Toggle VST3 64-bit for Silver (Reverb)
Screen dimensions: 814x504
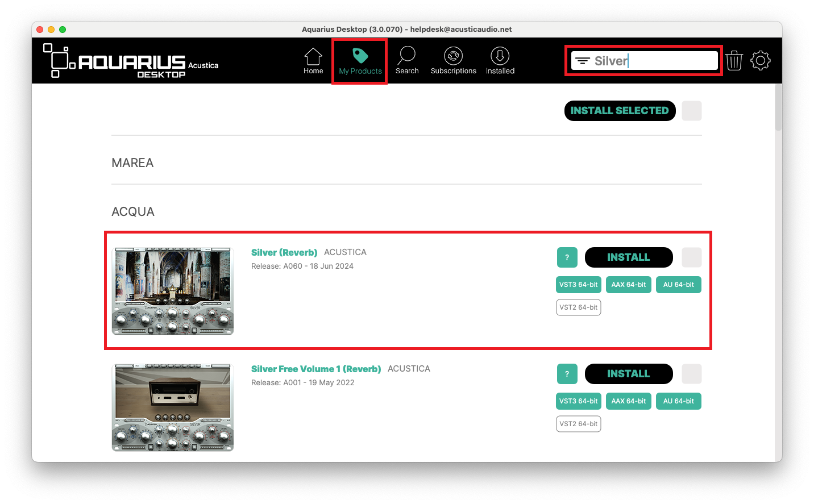[x=579, y=285]
